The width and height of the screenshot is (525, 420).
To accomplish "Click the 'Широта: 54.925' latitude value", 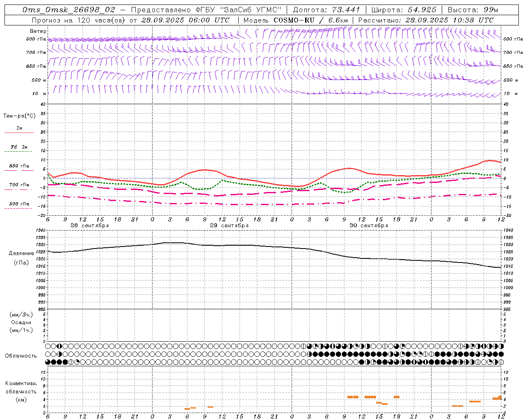I will (x=404, y=10).
